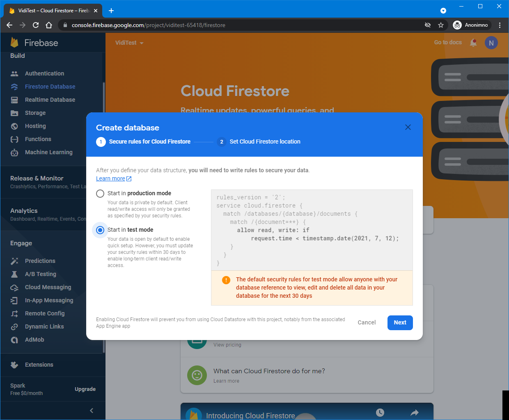Screen dimensions: 509x420
Task: Click the video share arrow icon
Action: tap(415, 413)
